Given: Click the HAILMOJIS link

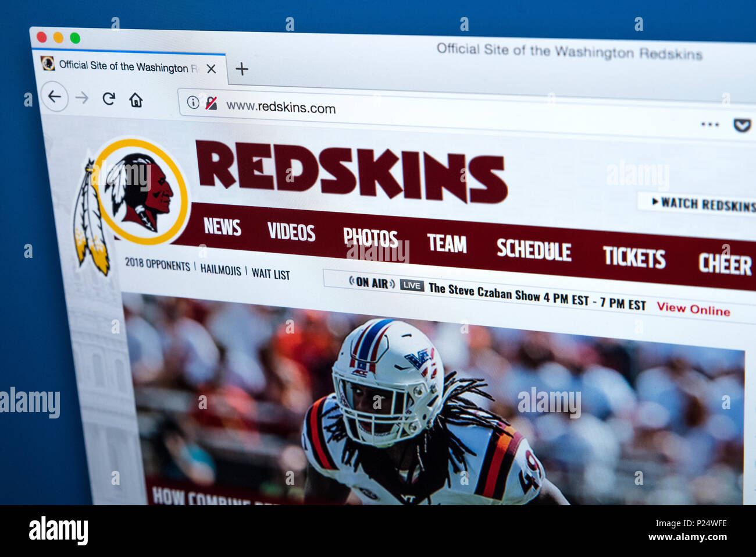Looking at the screenshot, I should point(220,269).
